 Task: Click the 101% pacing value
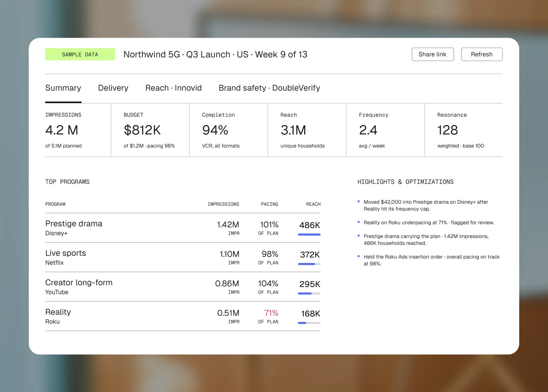pos(269,225)
